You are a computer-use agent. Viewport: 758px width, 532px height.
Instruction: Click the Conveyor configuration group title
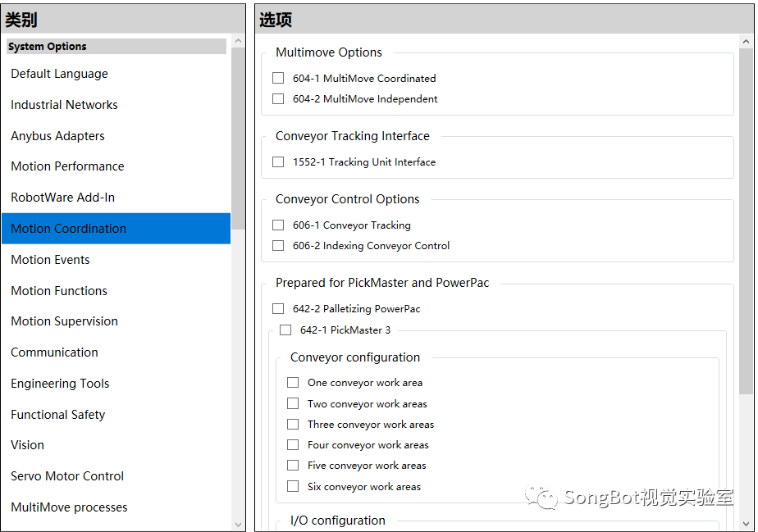pos(355,357)
